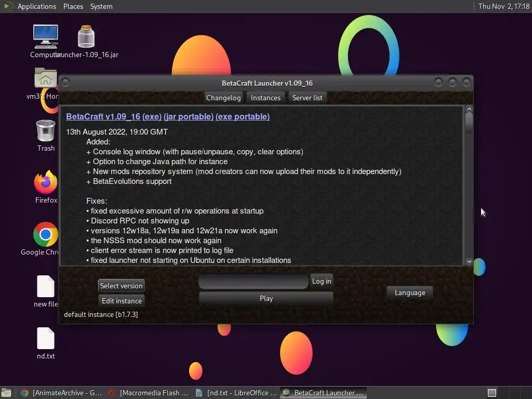Click 'fixed launcher not starting on Ubuntu' line

click(x=189, y=260)
